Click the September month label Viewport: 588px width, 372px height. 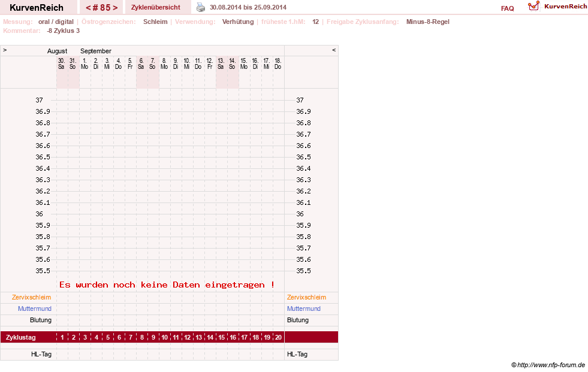(x=96, y=51)
